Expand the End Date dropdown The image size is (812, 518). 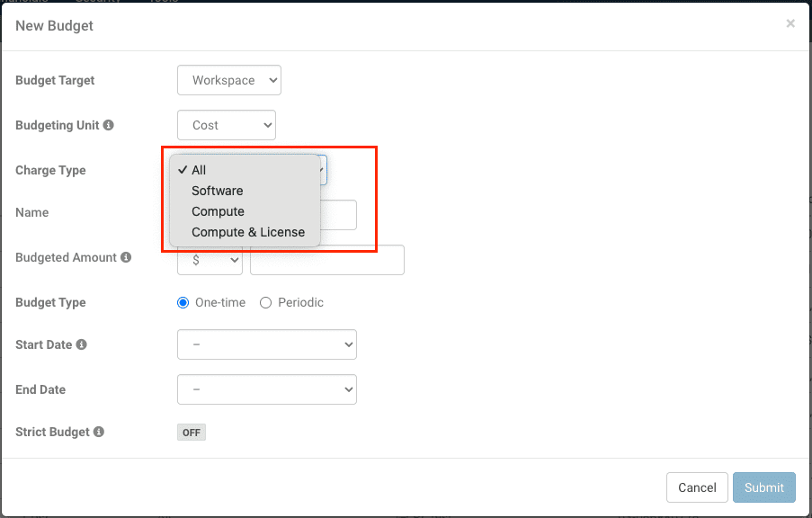[x=267, y=389]
